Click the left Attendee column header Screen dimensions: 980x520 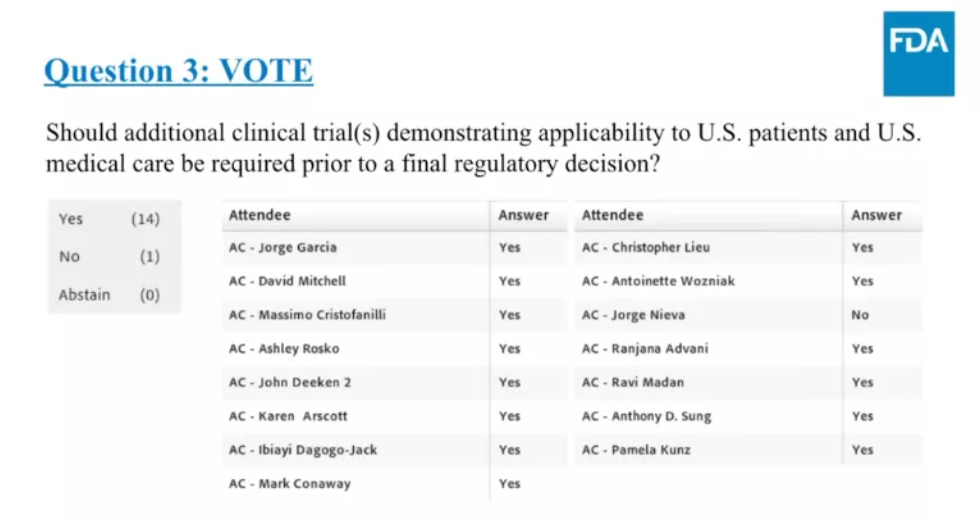tap(260, 215)
